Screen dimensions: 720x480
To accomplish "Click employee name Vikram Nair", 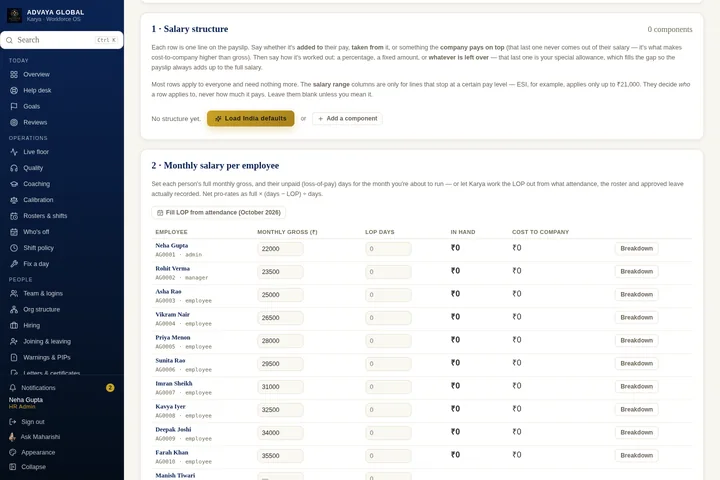I will (173, 314).
